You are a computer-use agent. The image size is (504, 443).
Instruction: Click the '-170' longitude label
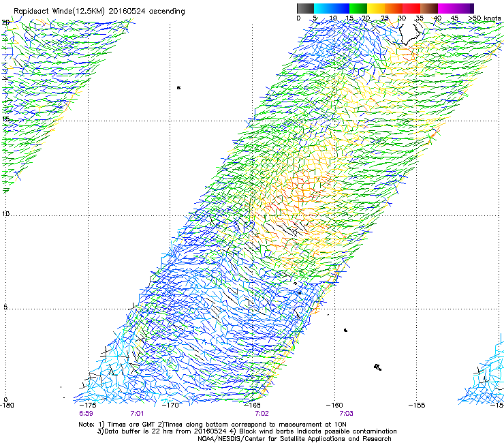click(170, 406)
